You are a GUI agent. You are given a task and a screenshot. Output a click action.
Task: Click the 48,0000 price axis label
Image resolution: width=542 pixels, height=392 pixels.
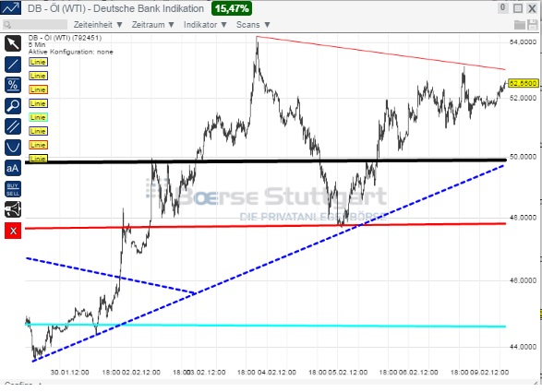tap(523, 218)
